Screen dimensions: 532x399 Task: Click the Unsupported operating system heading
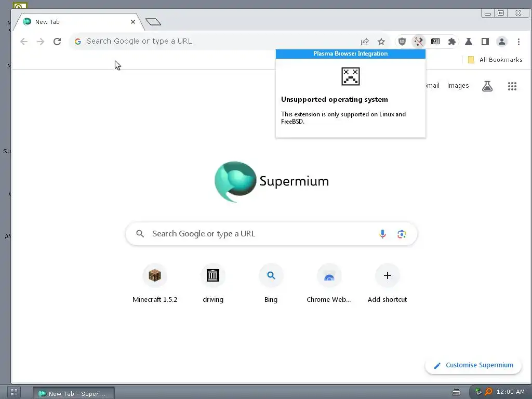(x=334, y=99)
